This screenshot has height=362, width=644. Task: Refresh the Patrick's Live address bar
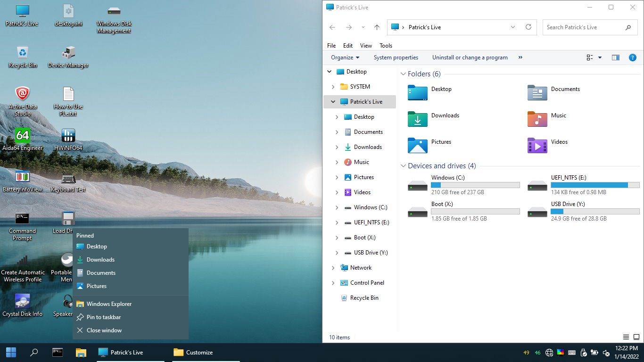click(x=528, y=27)
